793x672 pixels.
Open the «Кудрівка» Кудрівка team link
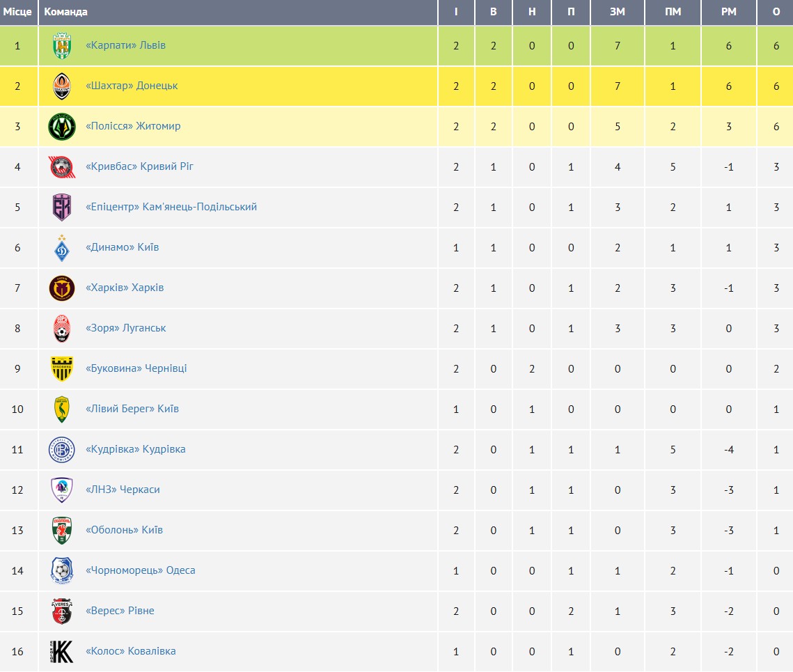click(136, 449)
